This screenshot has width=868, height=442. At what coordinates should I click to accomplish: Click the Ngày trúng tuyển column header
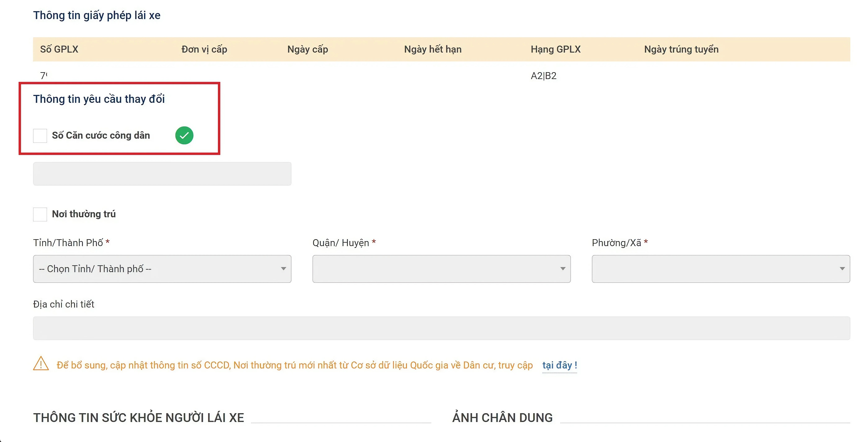[681, 49]
